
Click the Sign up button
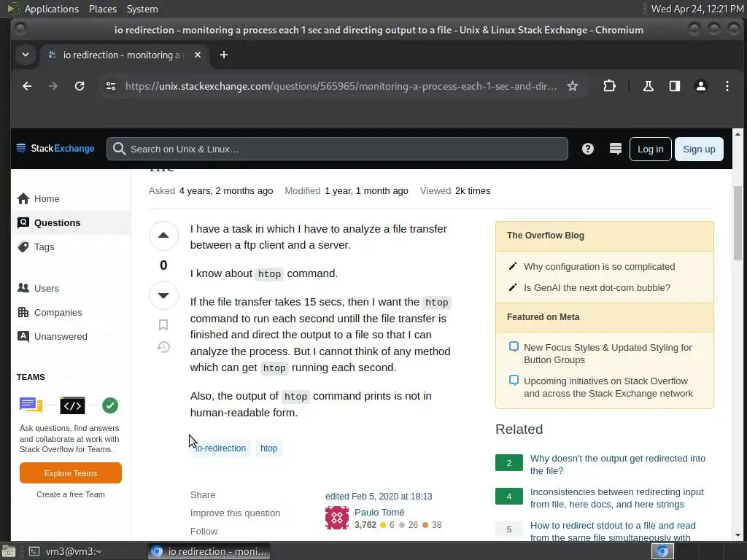click(699, 149)
